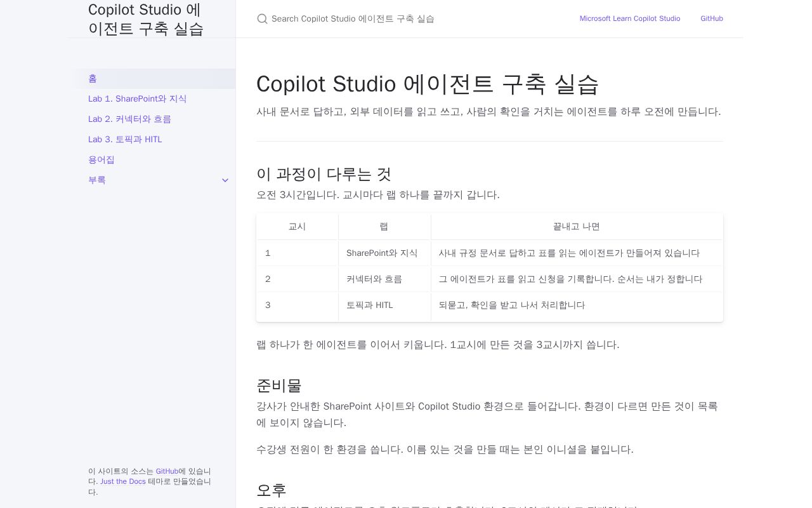Click the main page heading

point(428,84)
